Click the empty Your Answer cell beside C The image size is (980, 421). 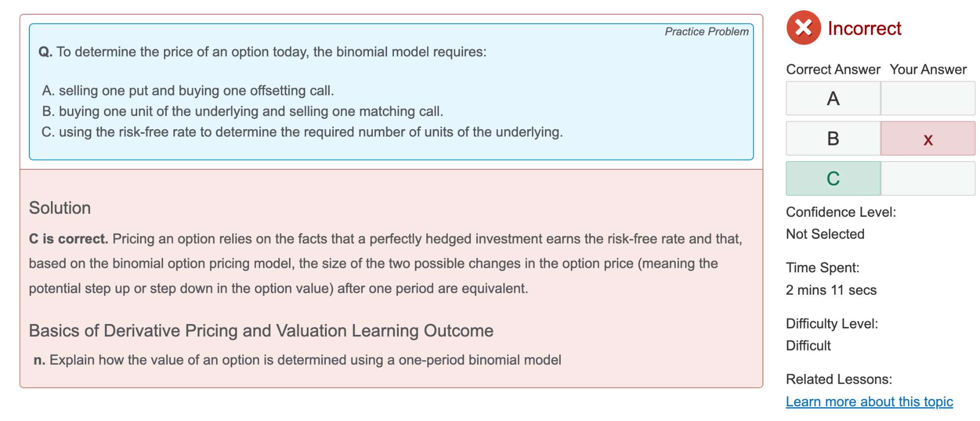928,179
